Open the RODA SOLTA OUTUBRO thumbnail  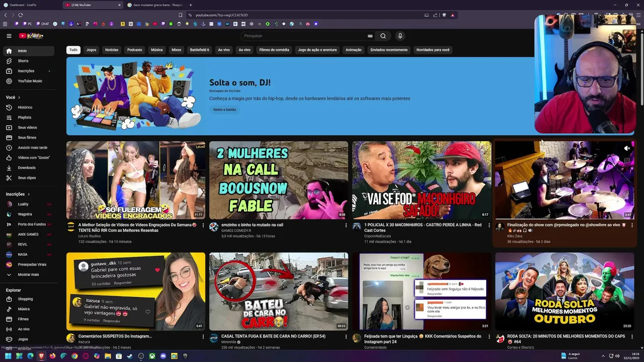tap(565, 291)
